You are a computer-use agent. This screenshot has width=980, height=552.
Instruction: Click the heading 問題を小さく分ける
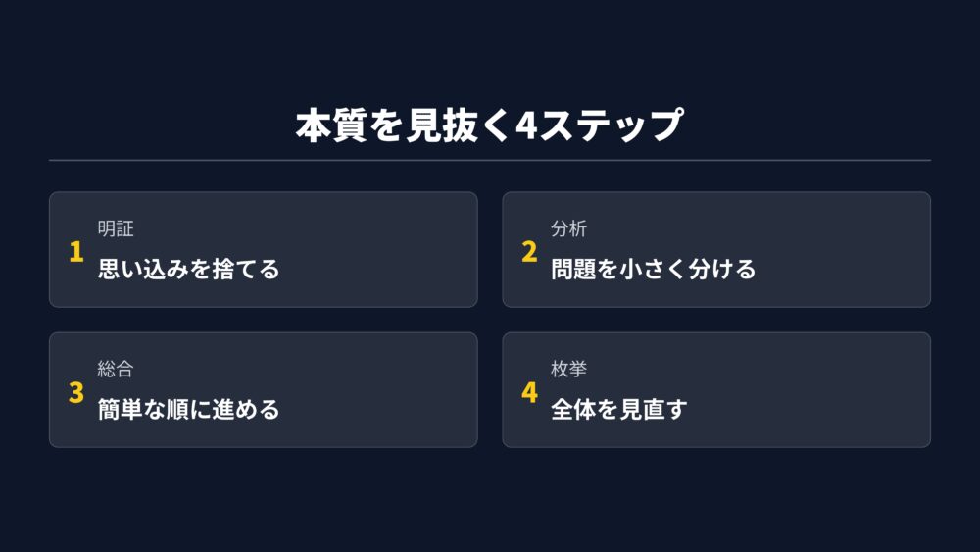[653, 269]
